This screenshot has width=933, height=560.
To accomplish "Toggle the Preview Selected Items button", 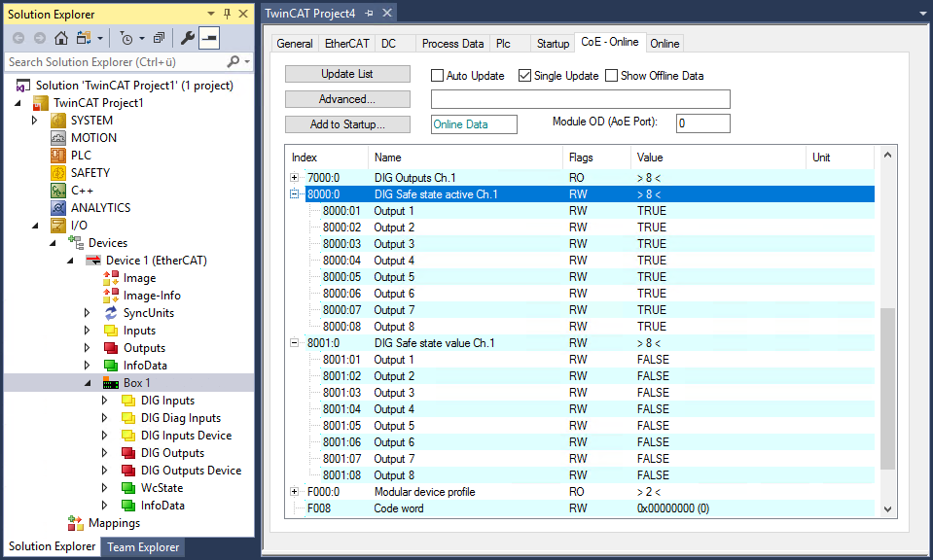I will 209,38.
